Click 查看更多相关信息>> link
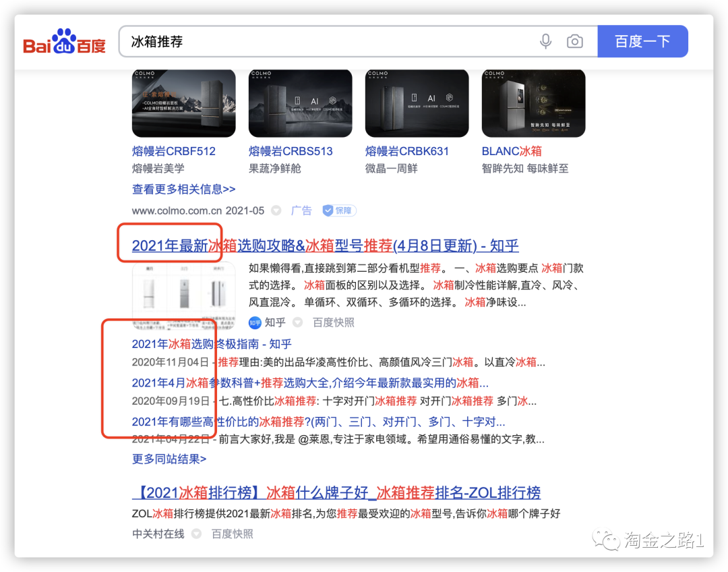The width and height of the screenshot is (728, 572). (x=183, y=190)
